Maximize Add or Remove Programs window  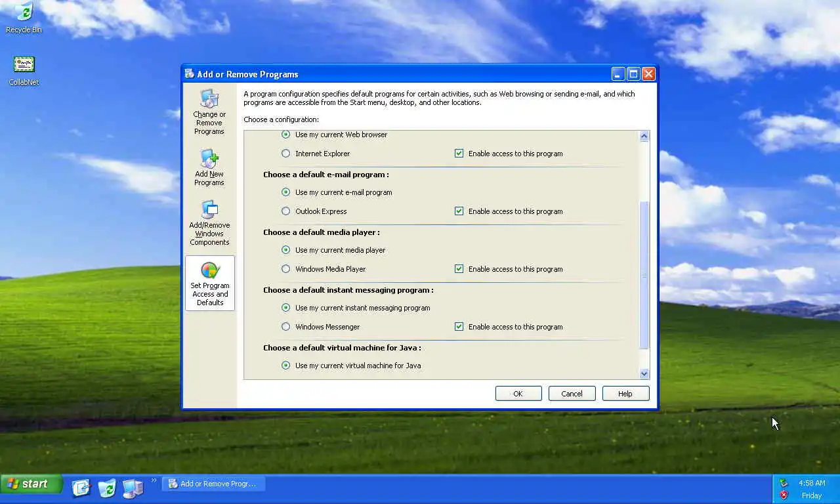633,74
